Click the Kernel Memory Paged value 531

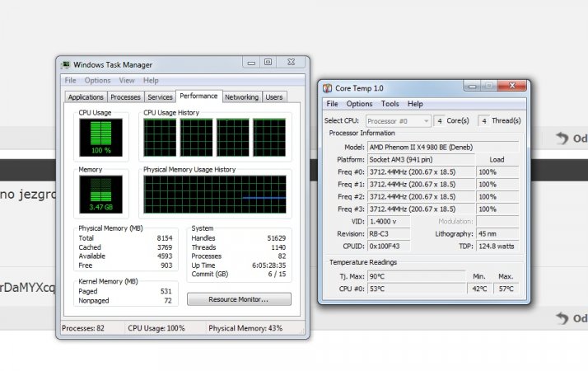point(166,291)
